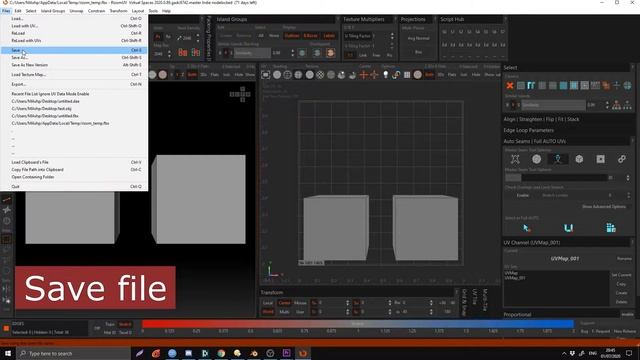Select the square panel auto-seams icon

pos(600,159)
